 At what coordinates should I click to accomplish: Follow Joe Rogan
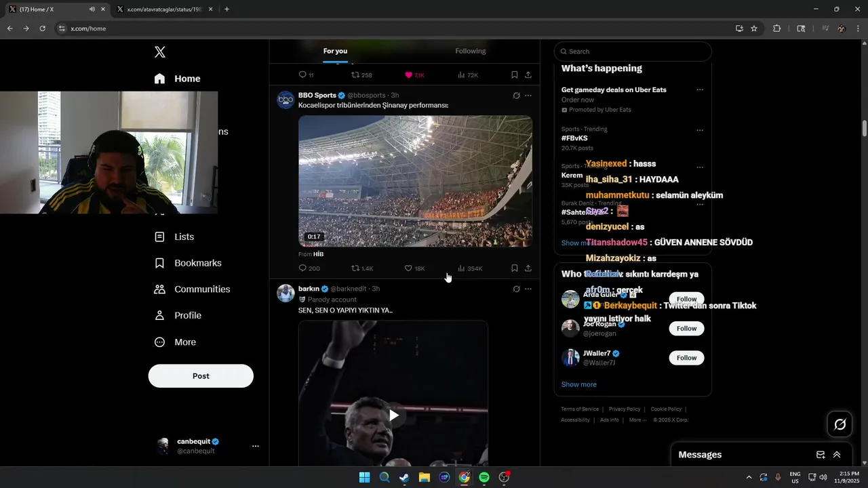tap(686, 328)
